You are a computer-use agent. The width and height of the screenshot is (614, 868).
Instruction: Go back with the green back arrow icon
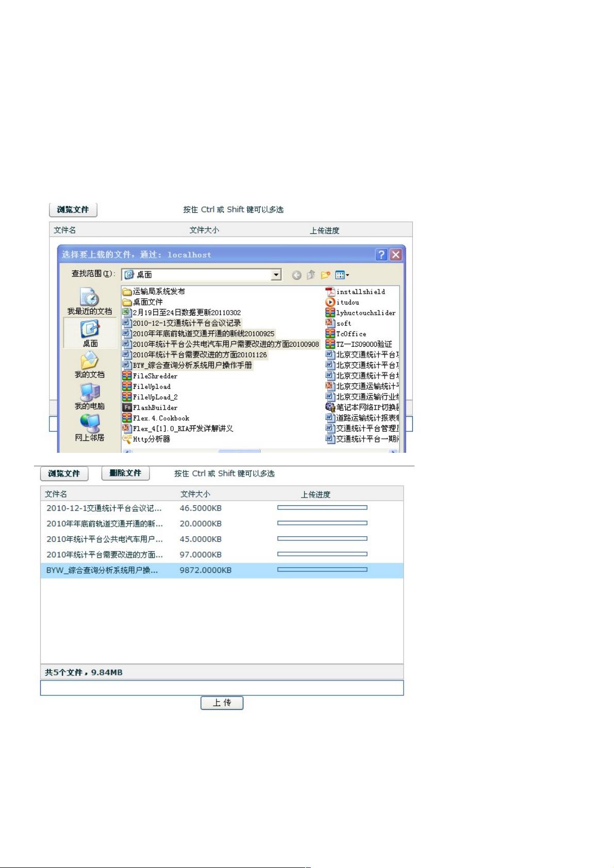tap(296, 275)
